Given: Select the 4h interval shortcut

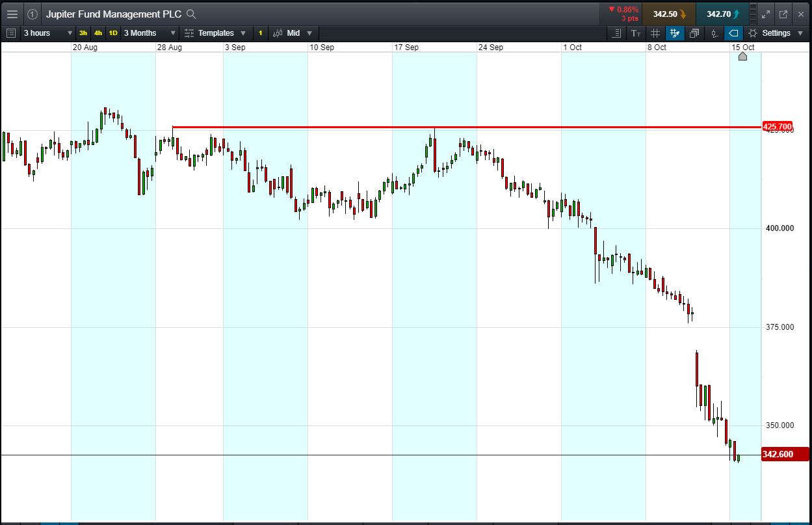Looking at the screenshot, I should (x=98, y=33).
